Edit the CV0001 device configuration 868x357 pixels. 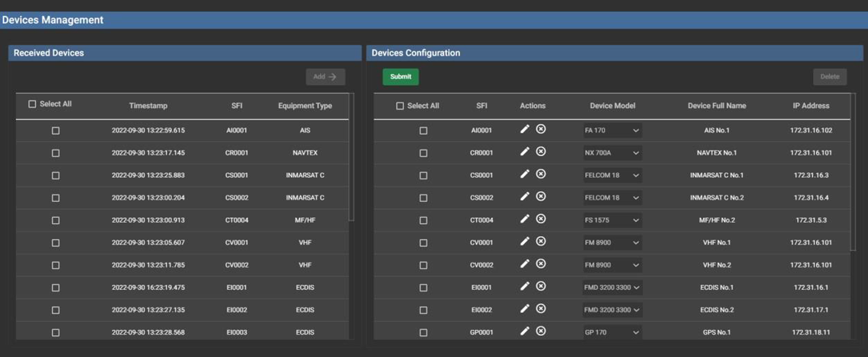[524, 241]
